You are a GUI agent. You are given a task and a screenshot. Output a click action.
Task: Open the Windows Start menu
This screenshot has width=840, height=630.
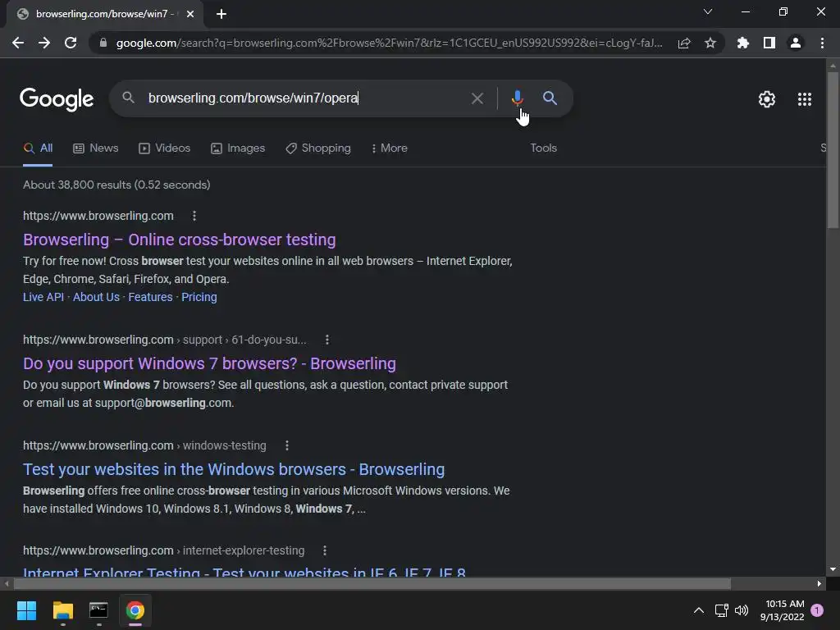(26, 610)
